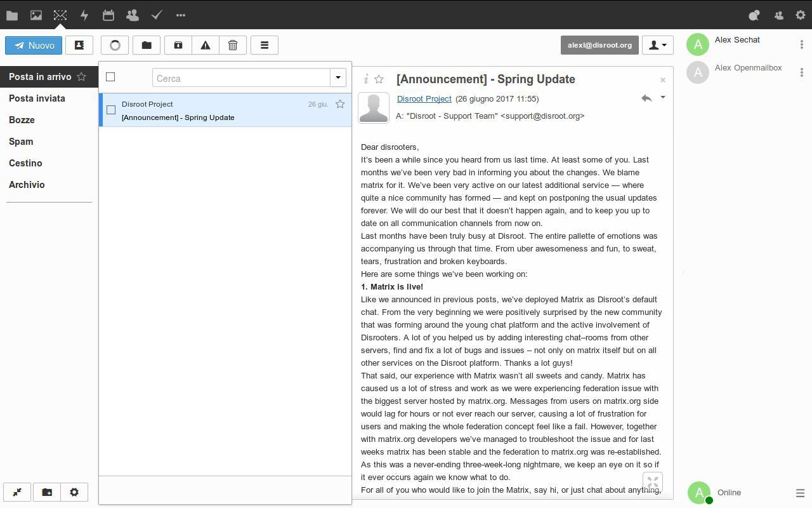Show message info via the i icon
The image size is (812, 508).
click(366, 79)
